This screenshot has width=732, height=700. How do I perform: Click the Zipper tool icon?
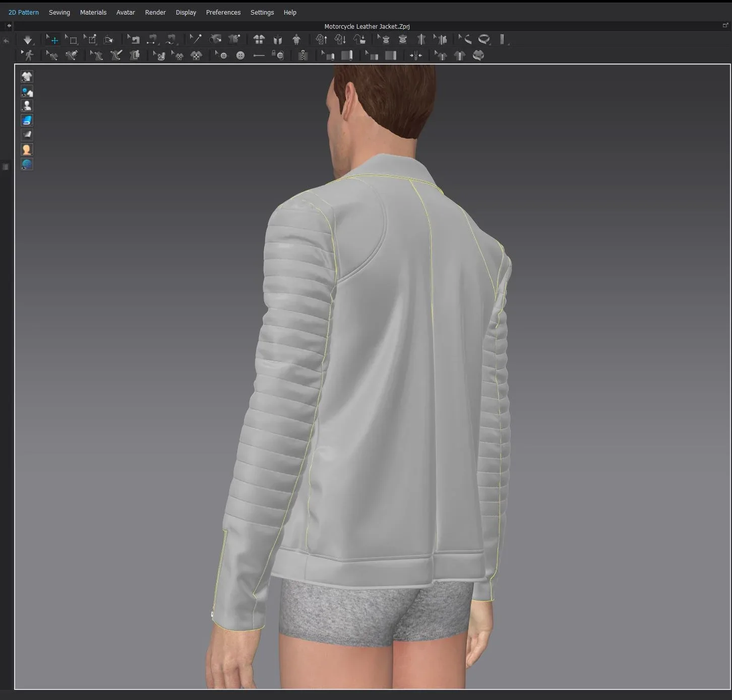click(303, 55)
